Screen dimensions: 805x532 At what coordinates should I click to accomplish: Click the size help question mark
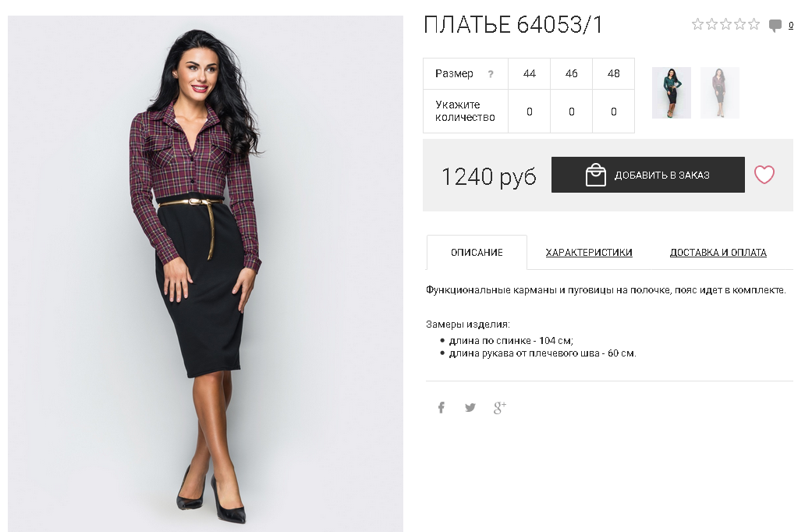coord(491,74)
